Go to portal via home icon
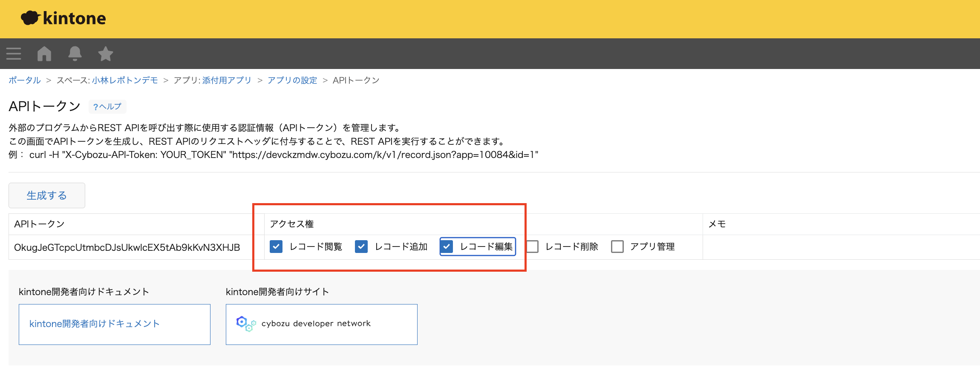The width and height of the screenshot is (980, 379). 44,54
